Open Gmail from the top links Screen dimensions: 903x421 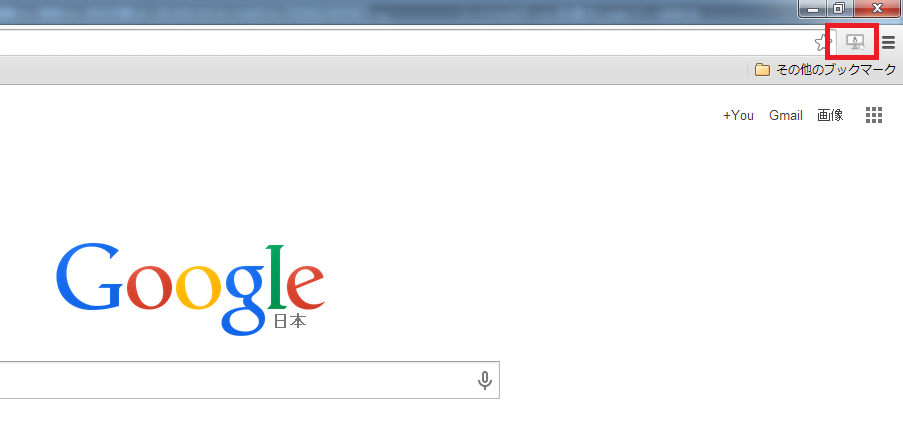point(786,115)
